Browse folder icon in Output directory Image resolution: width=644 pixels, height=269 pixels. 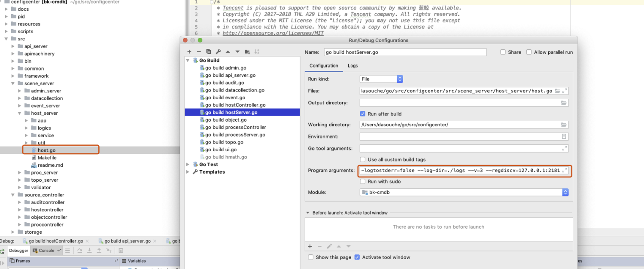[x=564, y=103]
